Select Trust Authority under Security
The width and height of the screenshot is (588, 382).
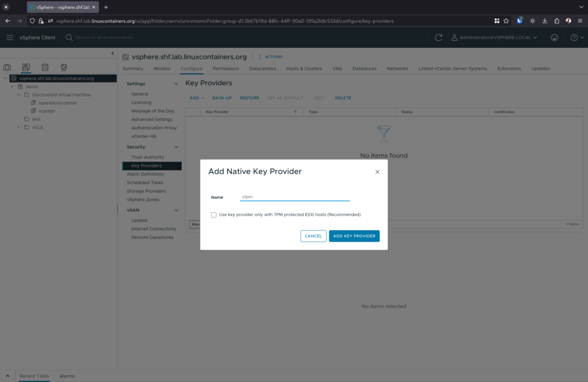pyautogui.click(x=148, y=157)
